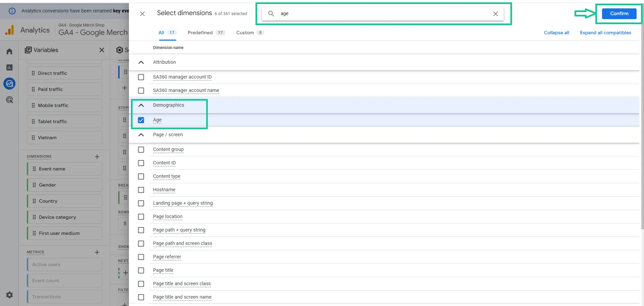Click the Country dimension chip
The height and width of the screenshot is (306, 644).
pyautogui.click(x=64, y=201)
